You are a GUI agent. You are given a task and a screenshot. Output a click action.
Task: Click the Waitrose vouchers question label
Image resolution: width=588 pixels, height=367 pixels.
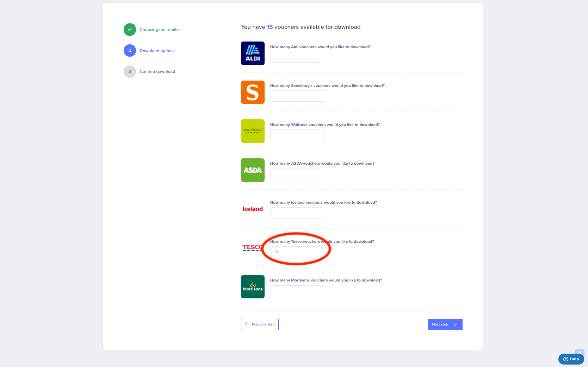(325, 125)
